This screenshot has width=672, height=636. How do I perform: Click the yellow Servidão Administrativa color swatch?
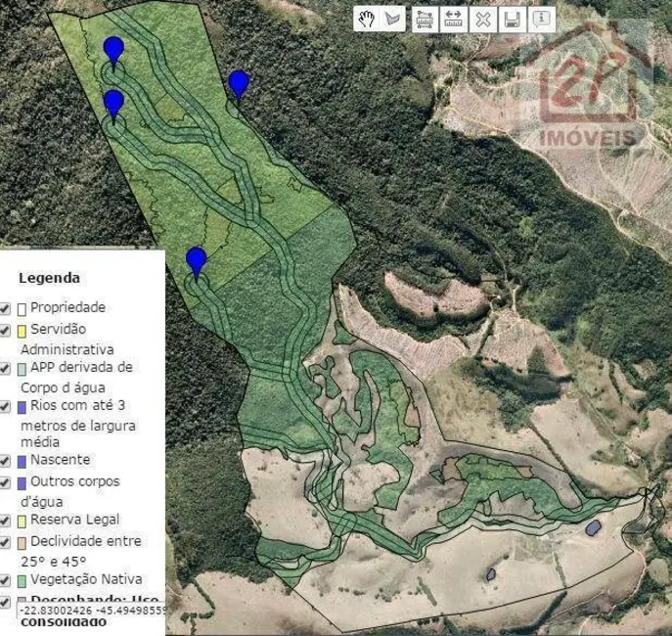[x=22, y=331]
